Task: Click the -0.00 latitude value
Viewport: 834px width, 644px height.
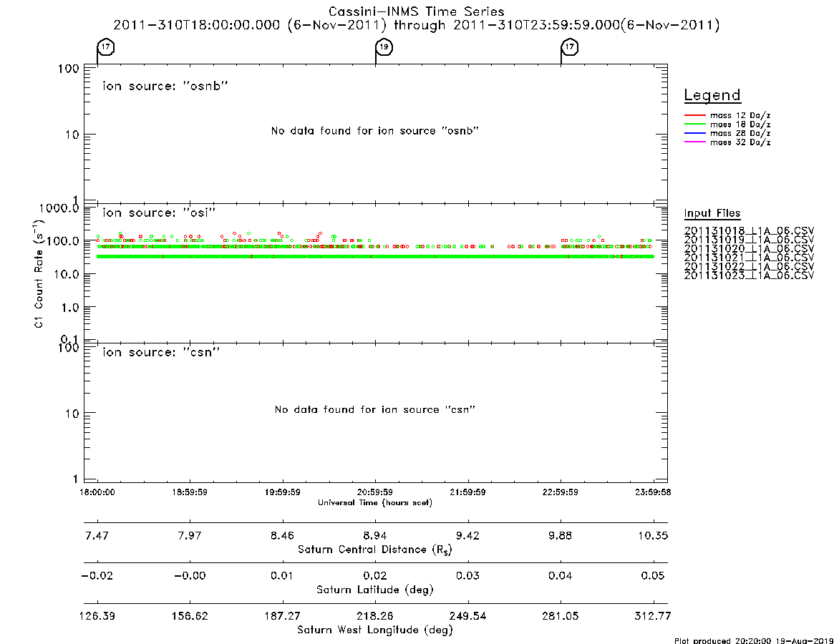Action: tap(190, 576)
